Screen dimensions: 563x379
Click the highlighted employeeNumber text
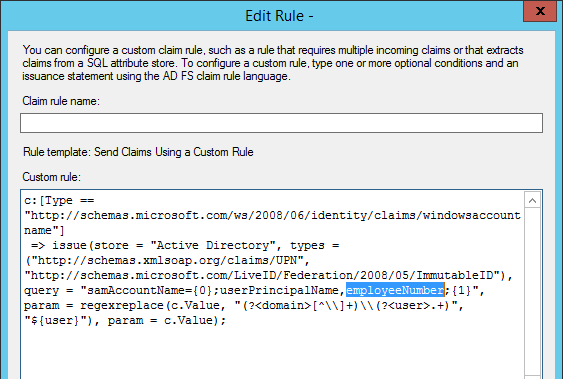click(x=395, y=290)
